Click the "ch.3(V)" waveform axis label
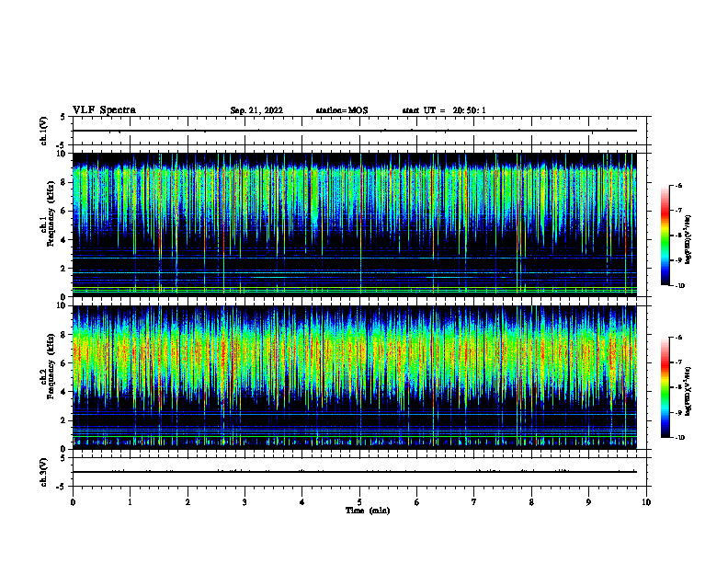Viewport: 728px width, 563px height. 44,472
